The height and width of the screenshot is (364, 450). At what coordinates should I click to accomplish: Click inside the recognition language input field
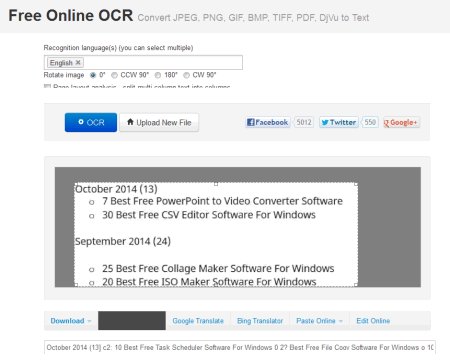coord(163,63)
